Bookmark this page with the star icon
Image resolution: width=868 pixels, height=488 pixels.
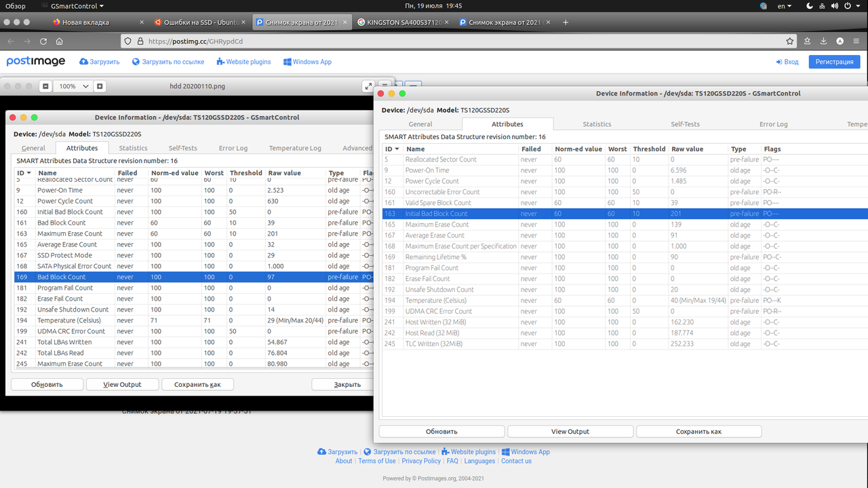tap(790, 41)
